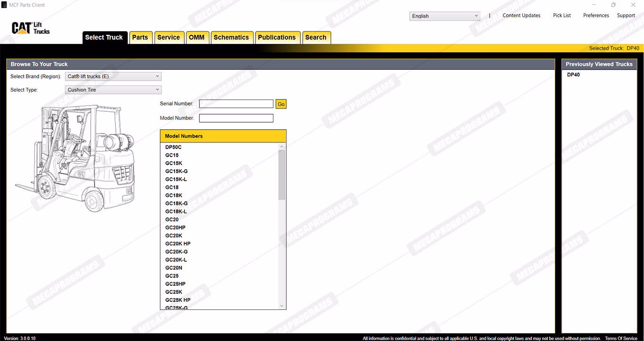Click the model list scroll down arrow
This screenshot has height=341, width=644.
[282, 306]
